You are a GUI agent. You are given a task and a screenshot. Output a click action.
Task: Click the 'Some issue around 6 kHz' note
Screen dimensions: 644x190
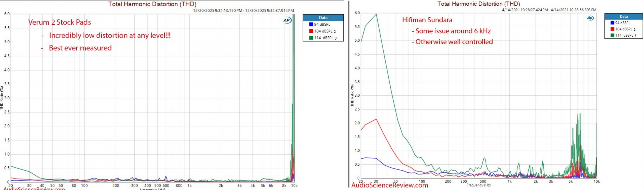point(453,31)
